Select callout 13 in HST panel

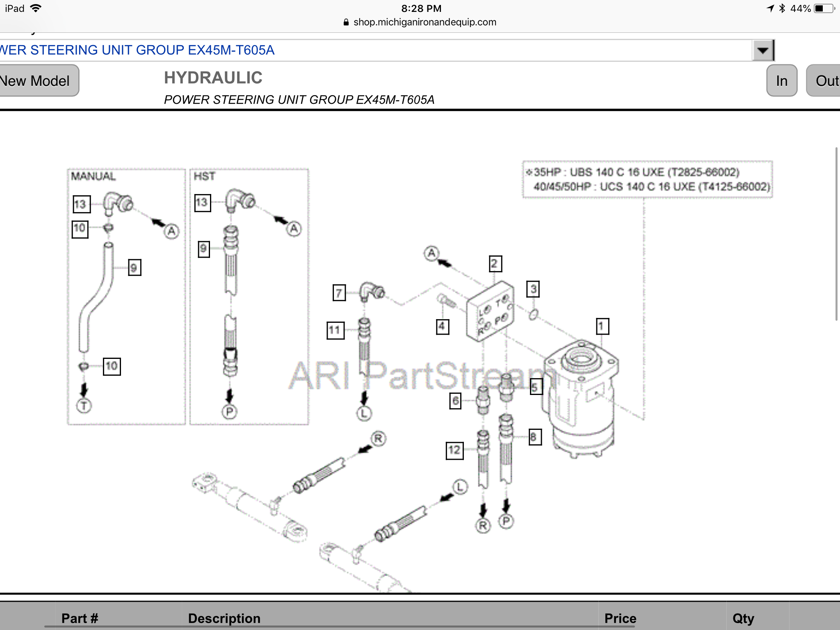203,203
